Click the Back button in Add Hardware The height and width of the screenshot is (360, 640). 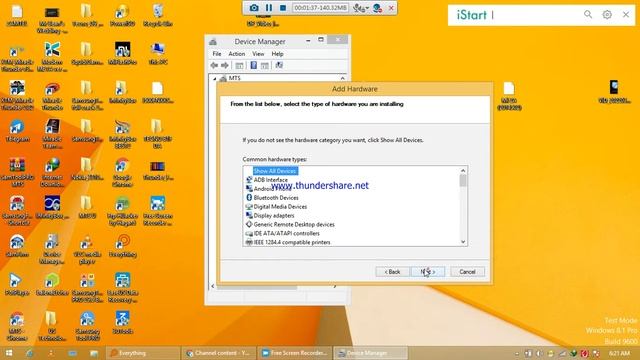392,272
